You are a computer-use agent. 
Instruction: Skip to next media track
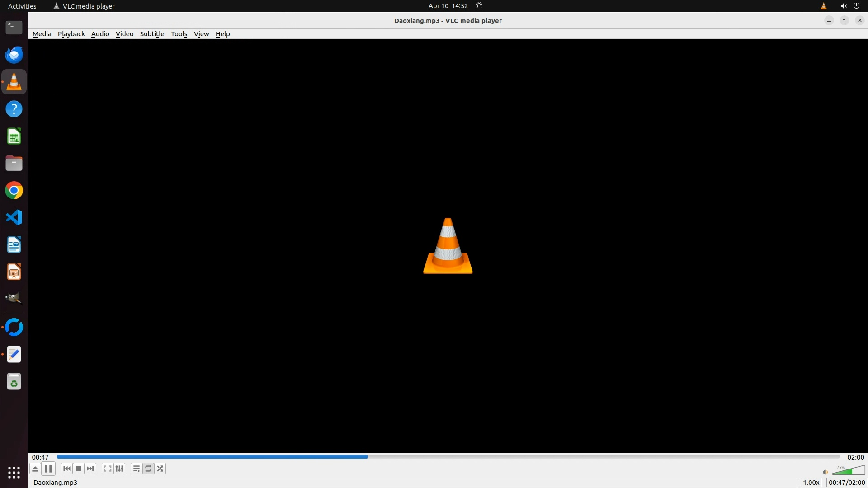coord(90,469)
